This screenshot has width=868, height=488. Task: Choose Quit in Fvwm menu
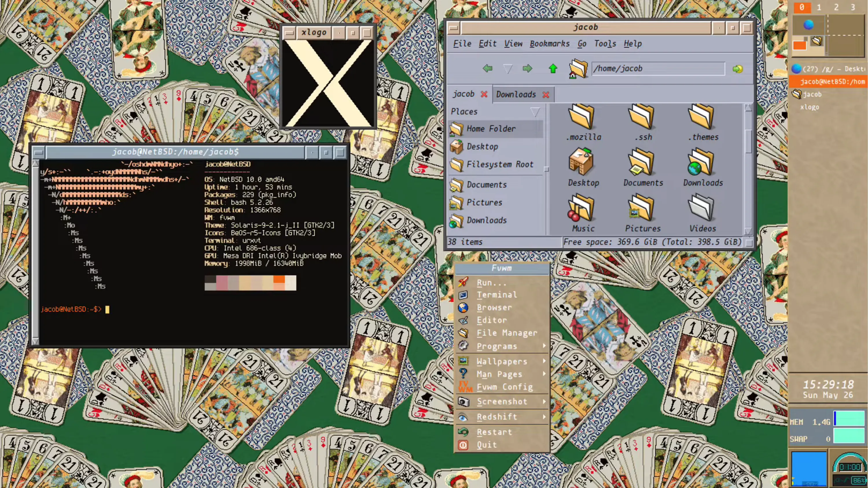click(x=502, y=445)
